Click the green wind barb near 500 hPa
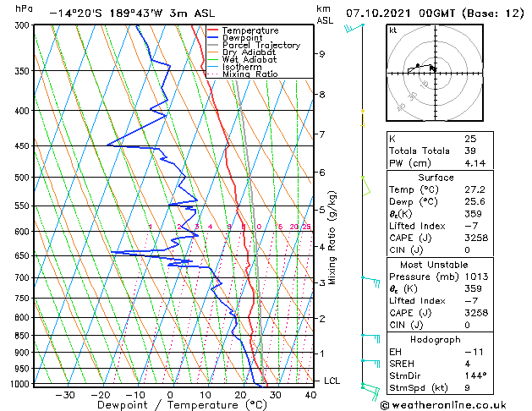 [365, 186]
